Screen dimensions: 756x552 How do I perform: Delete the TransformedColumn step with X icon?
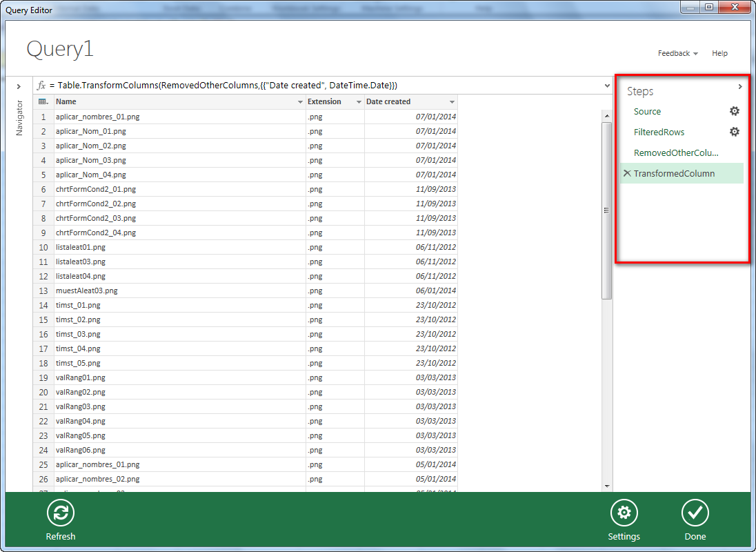tap(627, 173)
